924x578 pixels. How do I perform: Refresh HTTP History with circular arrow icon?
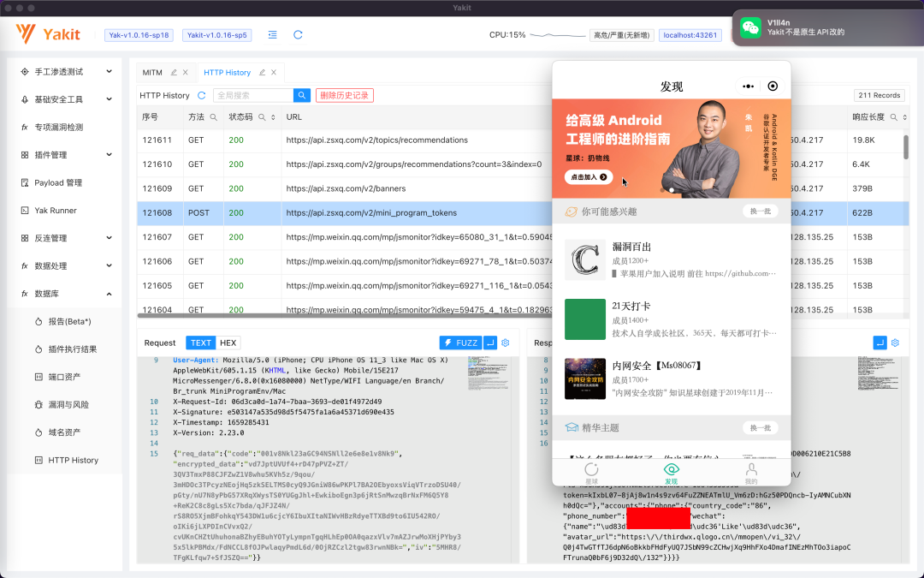coord(202,96)
